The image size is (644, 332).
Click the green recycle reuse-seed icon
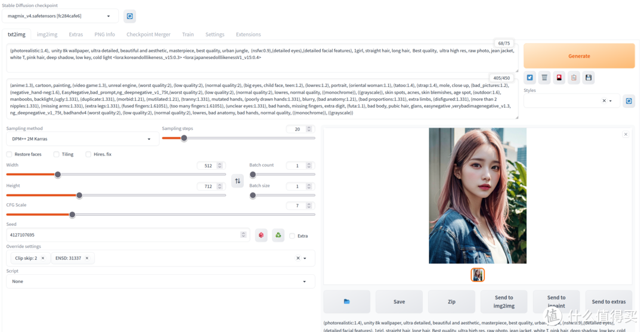click(x=278, y=235)
